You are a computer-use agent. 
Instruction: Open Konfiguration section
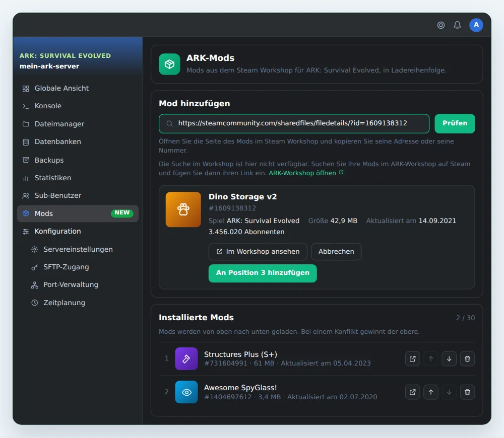(x=78, y=231)
